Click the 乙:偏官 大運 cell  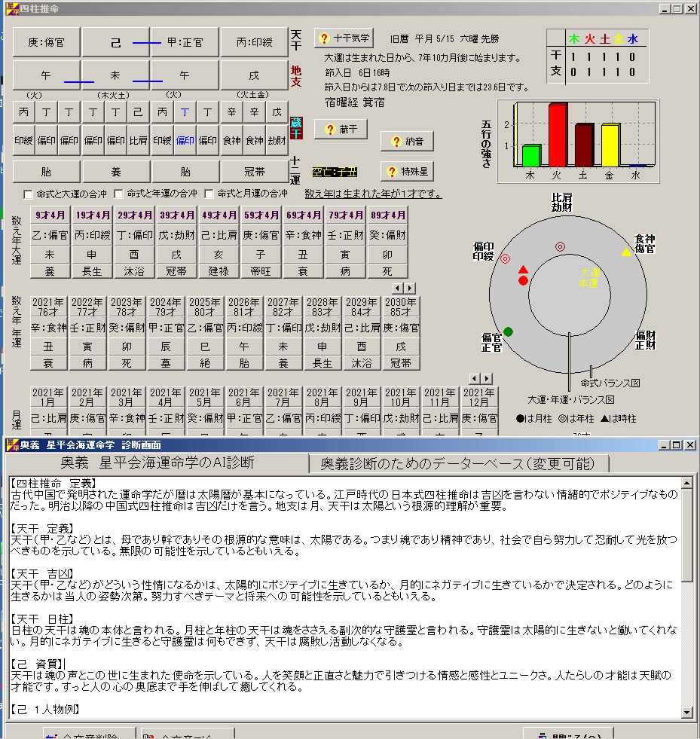50,235
